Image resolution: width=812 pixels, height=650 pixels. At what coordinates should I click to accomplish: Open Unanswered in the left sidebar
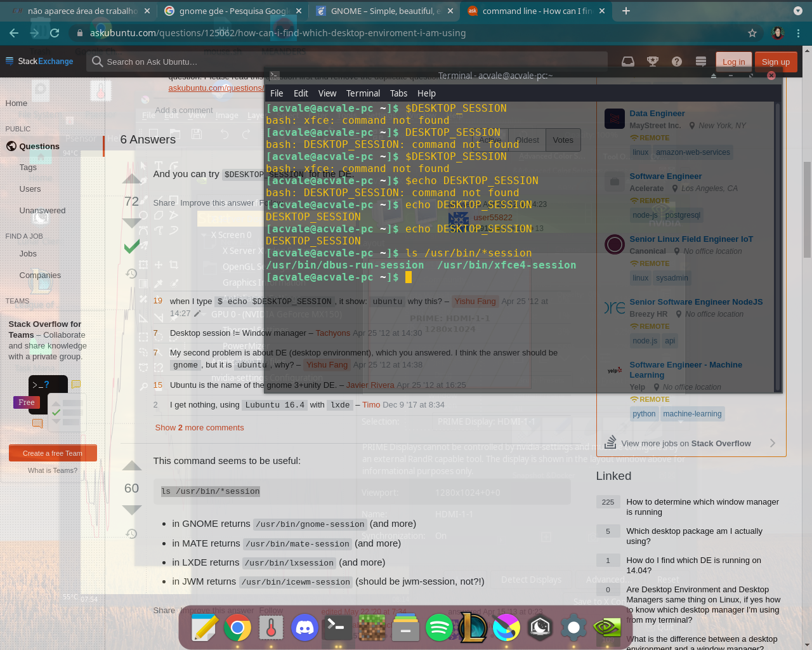tap(43, 211)
